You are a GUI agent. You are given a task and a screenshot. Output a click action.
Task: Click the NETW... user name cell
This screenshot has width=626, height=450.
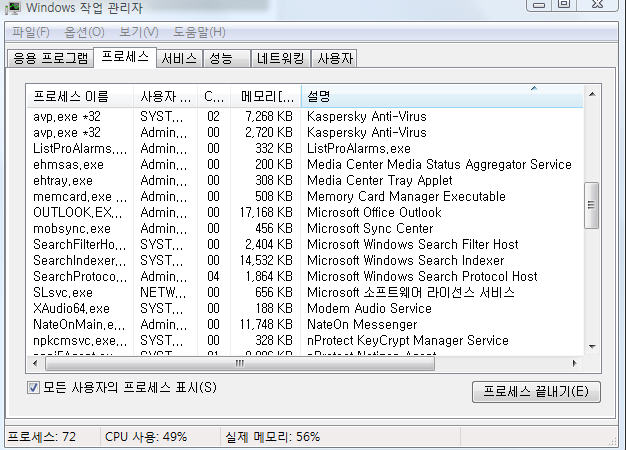point(163,292)
